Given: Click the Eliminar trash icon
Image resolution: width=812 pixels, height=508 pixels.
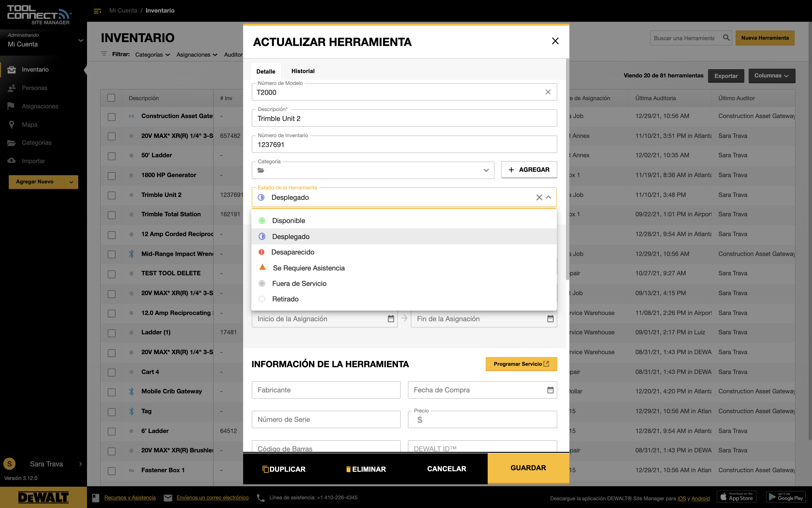Looking at the screenshot, I should (348, 469).
